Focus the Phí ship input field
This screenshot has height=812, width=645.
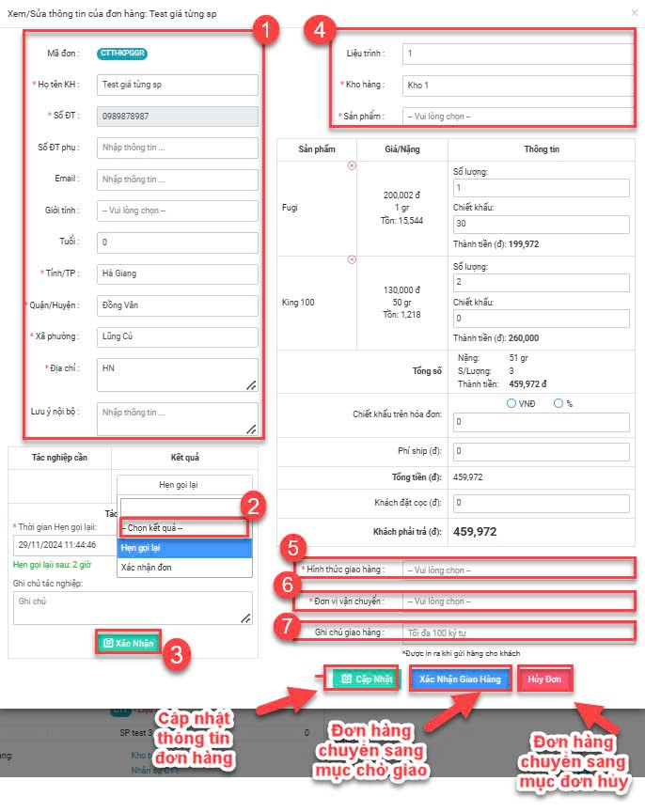pos(541,452)
